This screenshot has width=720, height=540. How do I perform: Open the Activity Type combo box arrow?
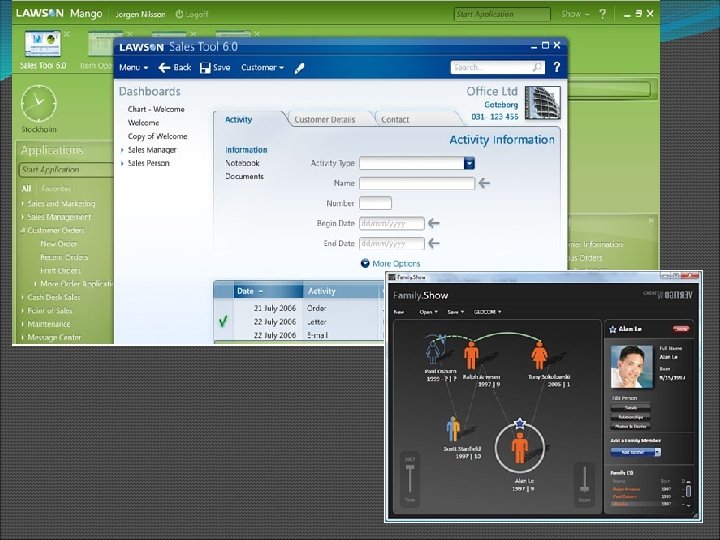pos(469,163)
